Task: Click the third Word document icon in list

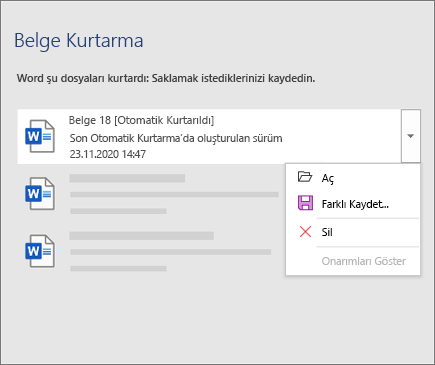Action: [40, 251]
